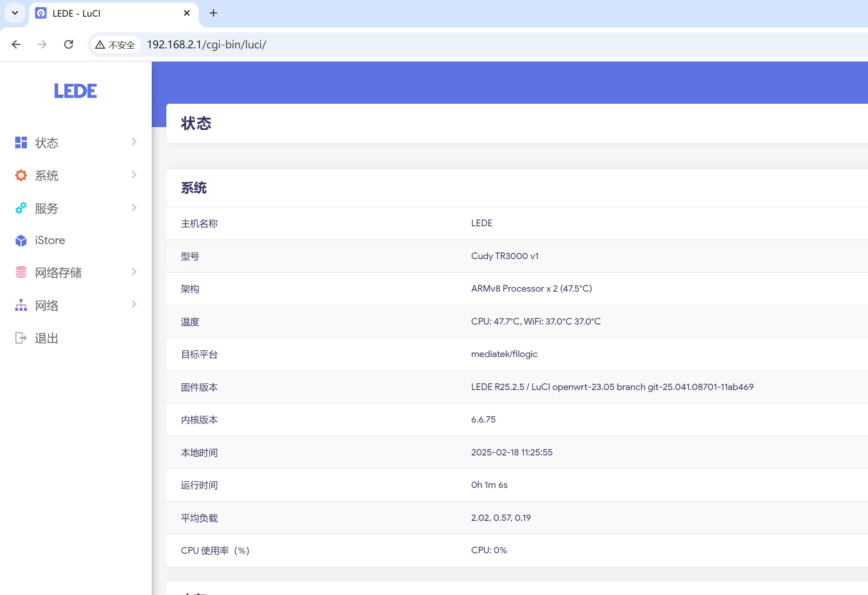Image resolution: width=868 pixels, height=595 pixels.
Task: Expand the 系统 menu chevron
Action: 134,175
